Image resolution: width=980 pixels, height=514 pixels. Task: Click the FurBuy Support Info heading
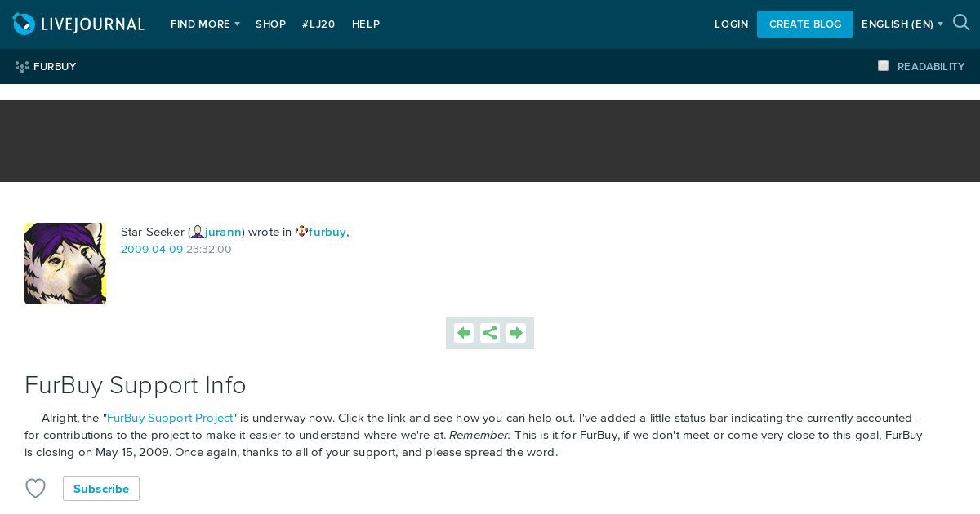[x=136, y=385]
